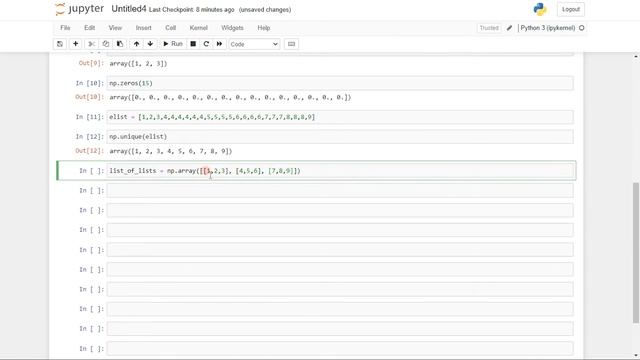Click the pencil edit-mode indicator

tap(509, 28)
